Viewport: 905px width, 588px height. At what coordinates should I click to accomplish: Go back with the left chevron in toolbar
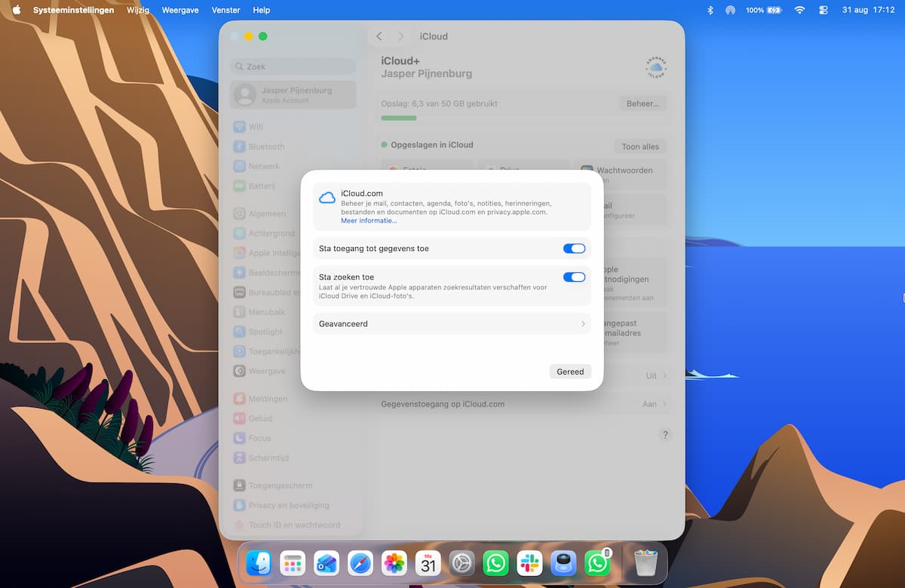379,36
